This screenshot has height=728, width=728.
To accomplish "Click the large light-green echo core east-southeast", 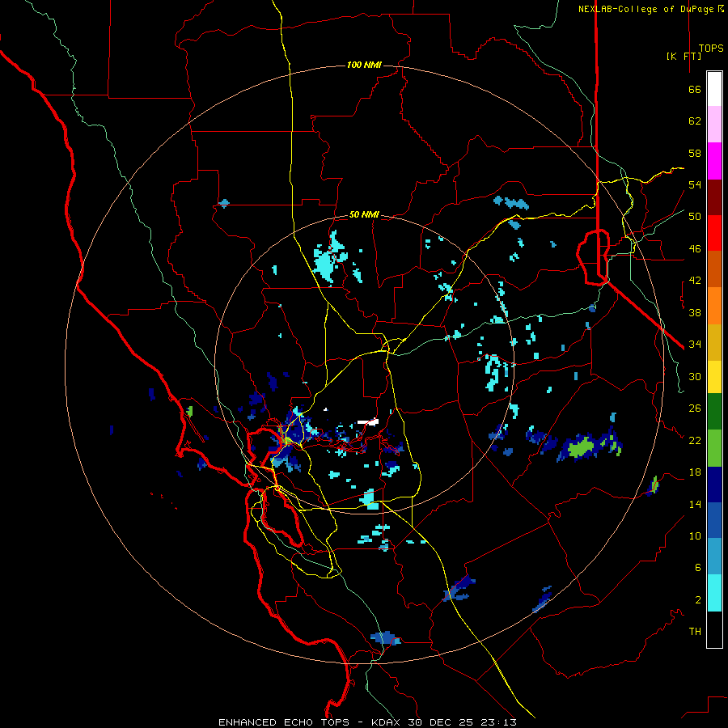I will (x=581, y=448).
